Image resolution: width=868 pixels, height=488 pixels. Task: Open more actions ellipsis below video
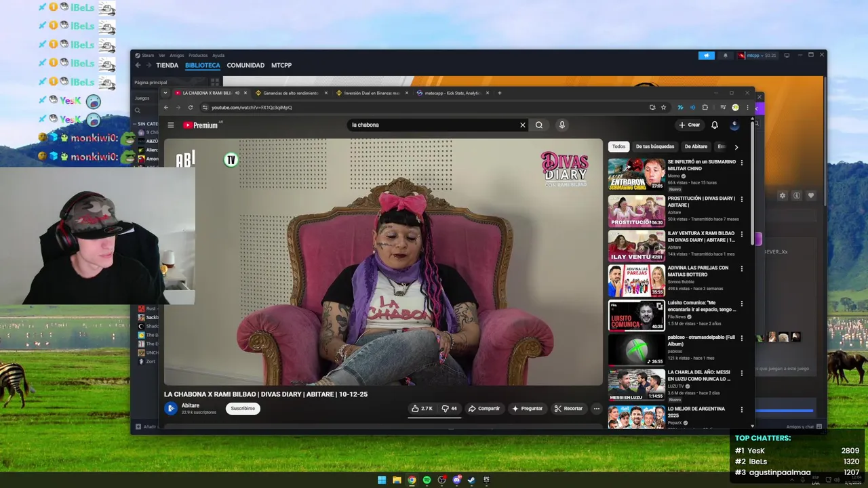click(597, 409)
